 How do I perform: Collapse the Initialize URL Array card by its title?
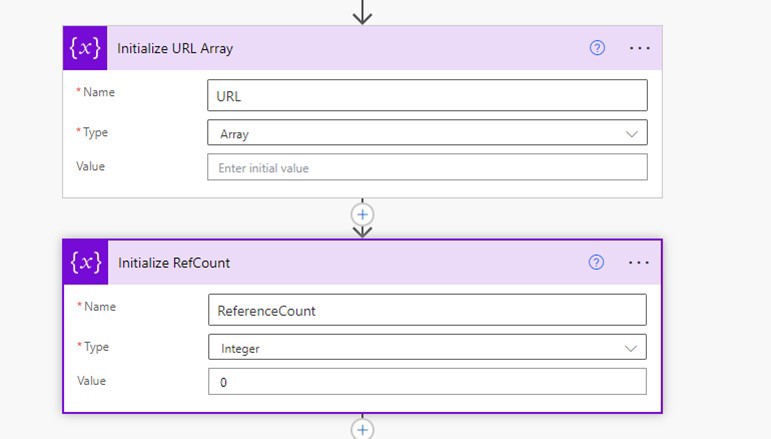pos(175,48)
